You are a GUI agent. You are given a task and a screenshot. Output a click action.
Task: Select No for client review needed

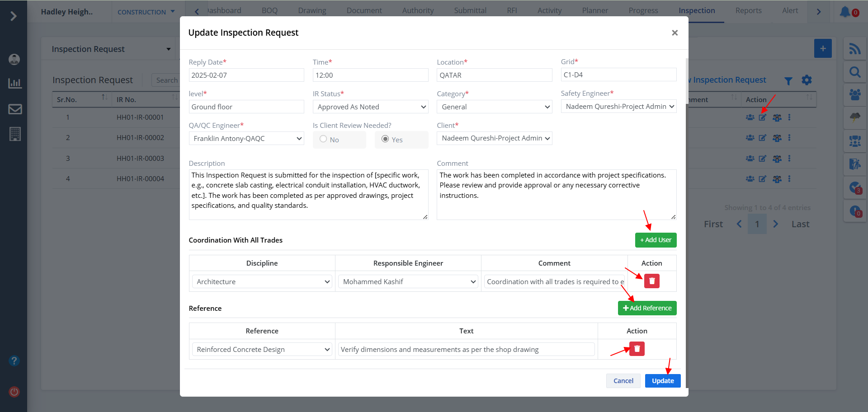click(323, 139)
